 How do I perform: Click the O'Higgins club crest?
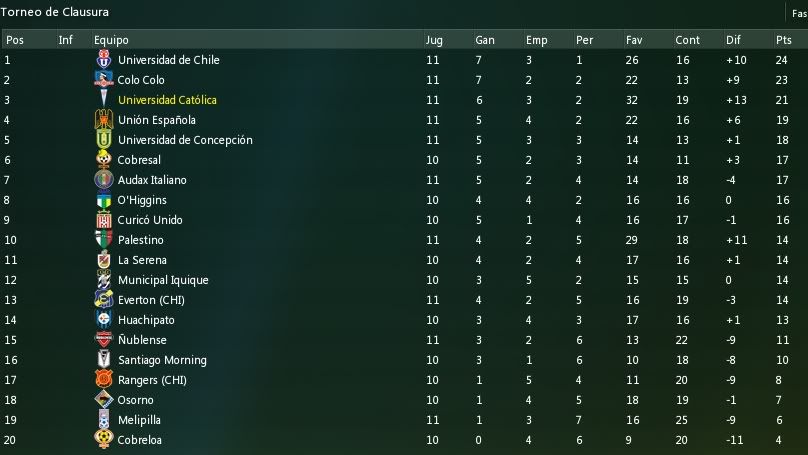click(x=104, y=199)
